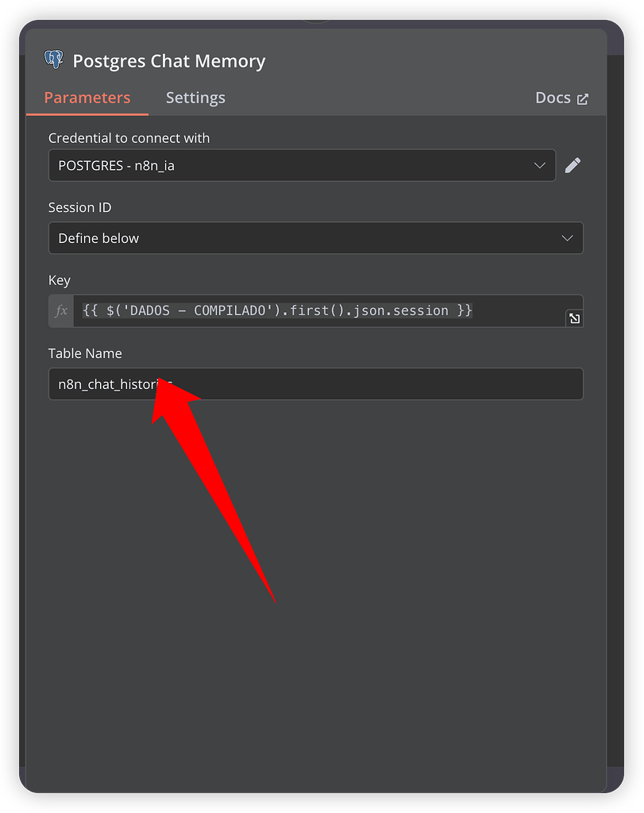644x813 pixels.
Task: Open the Settings tab
Action: tap(195, 98)
